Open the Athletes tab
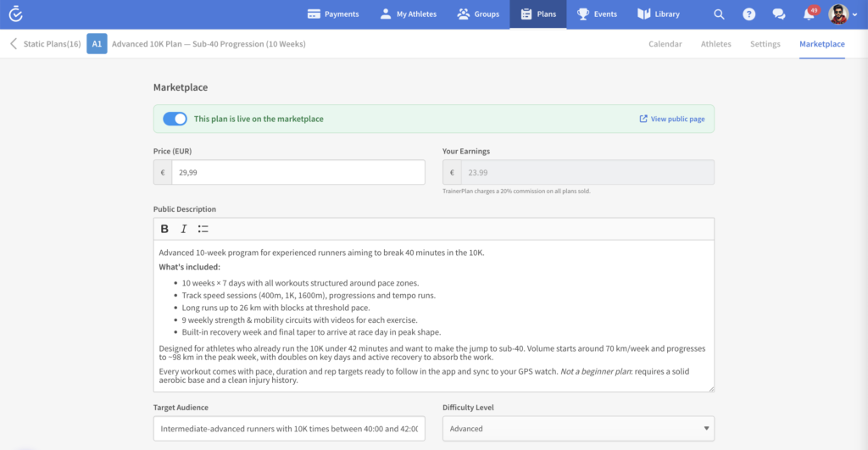This screenshot has width=868, height=450. click(715, 44)
